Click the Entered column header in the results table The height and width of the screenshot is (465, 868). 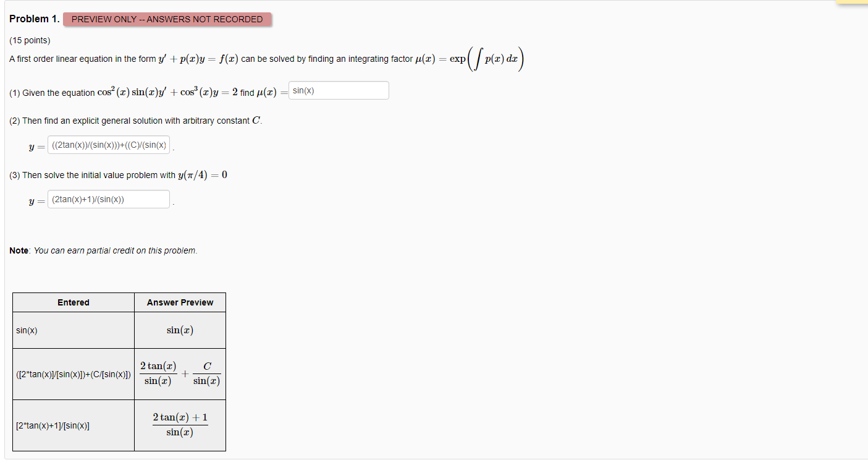(73, 302)
